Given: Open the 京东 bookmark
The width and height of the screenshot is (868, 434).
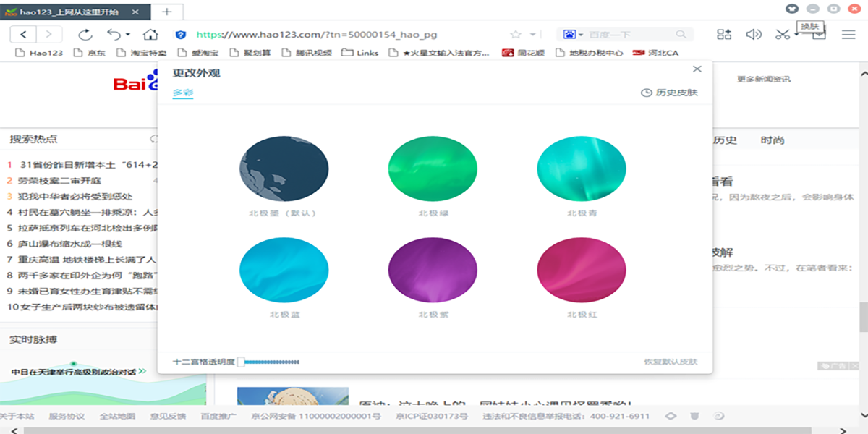Looking at the screenshot, I should (90, 53).
